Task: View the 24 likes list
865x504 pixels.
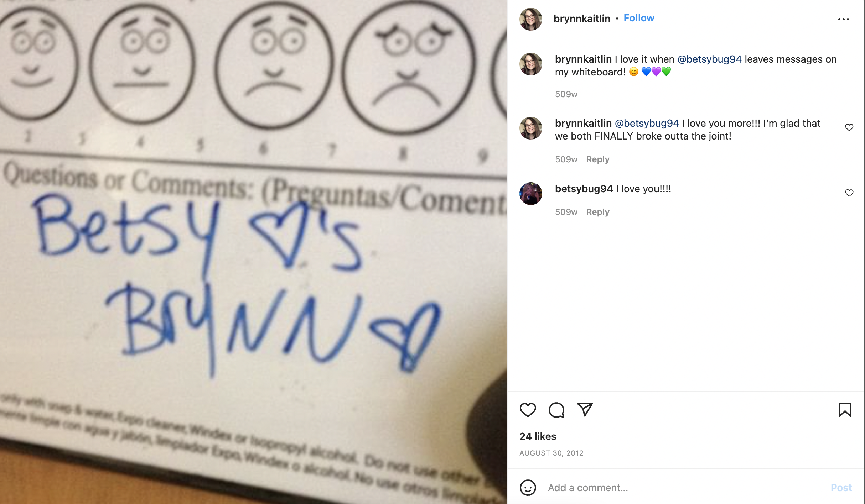Action: pos(538,437)
